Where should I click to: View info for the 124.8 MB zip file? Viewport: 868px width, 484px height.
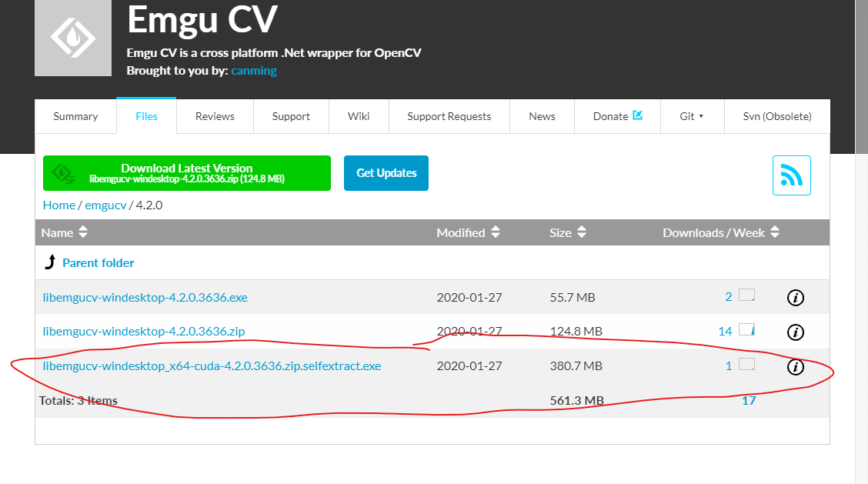click(796, 332)
